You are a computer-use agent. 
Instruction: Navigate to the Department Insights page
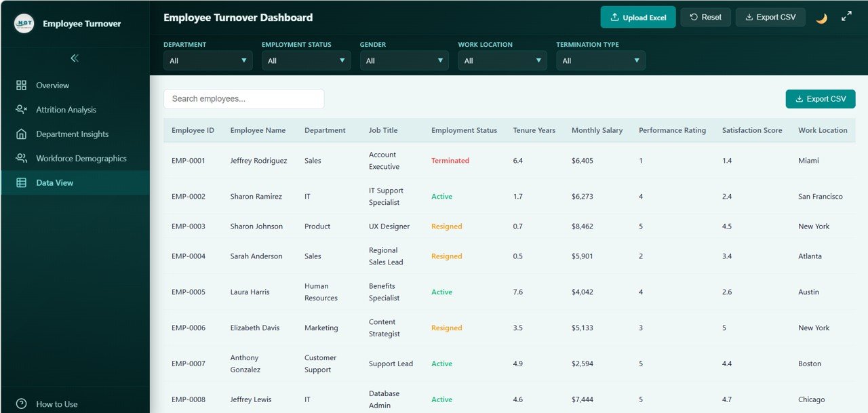(71, 134)
